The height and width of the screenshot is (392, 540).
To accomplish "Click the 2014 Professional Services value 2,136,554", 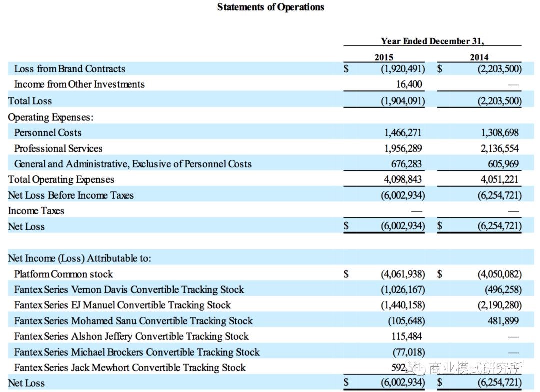I will click(x=500, y=149).
